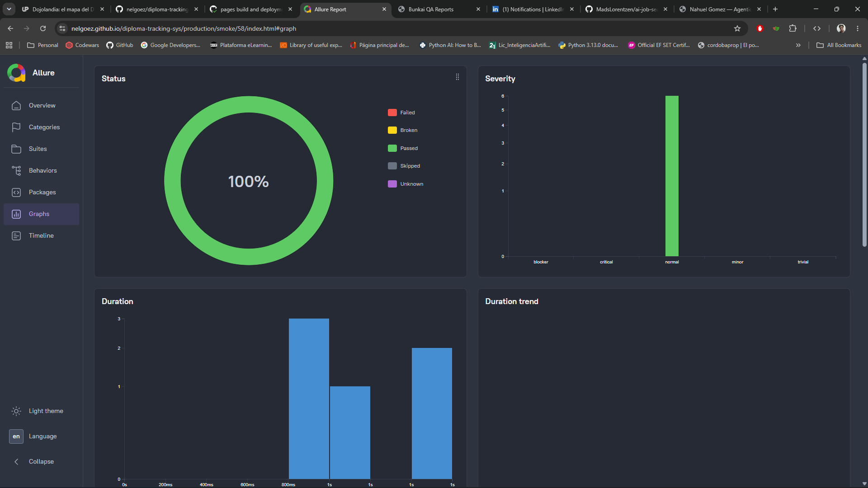
Task: Collapse the sidebar
Action: click(x=41, y=461)
